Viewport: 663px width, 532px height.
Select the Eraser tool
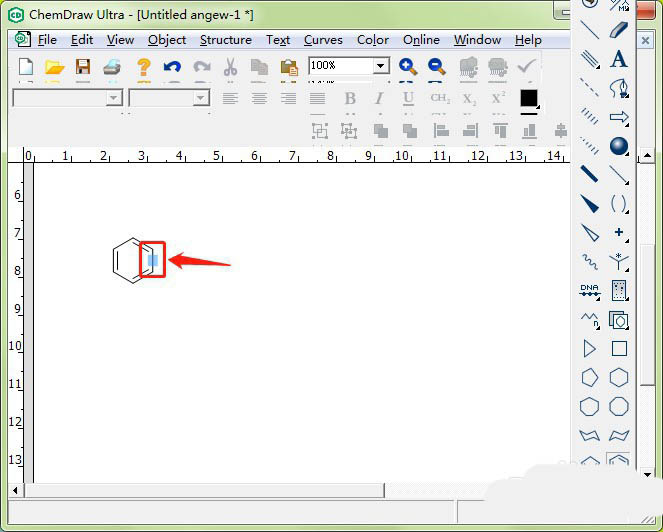tap(619, 30)
